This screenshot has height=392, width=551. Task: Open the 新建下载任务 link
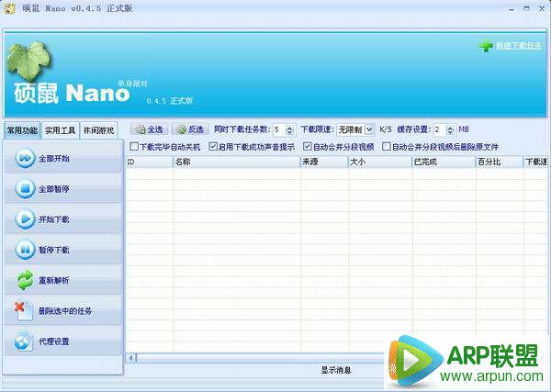point(518,46)
